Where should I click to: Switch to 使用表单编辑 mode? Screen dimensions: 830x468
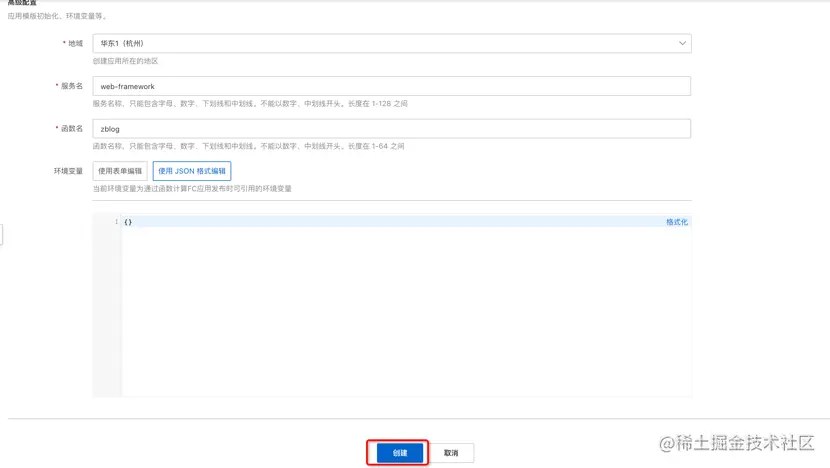pyautogui.click(x=120, y=171)
